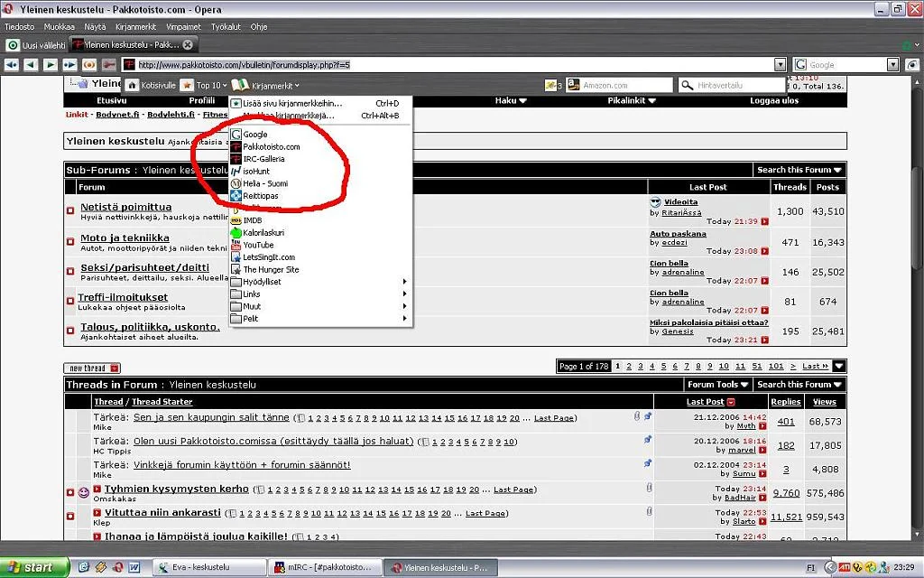Click the wand password key icon
The image size is (924, 578).
click(109, 65)
